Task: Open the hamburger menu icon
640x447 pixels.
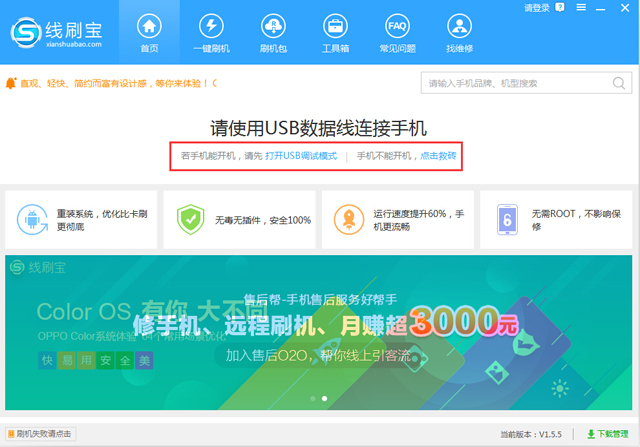Action: coord(581,7)
